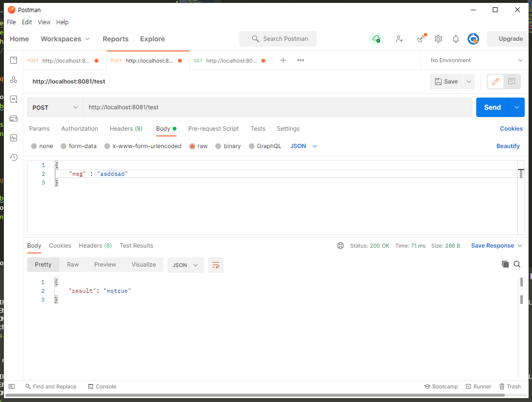Select the form-data body radio
Viewport: 532px width, 402px height.
(x=64, y=146)
